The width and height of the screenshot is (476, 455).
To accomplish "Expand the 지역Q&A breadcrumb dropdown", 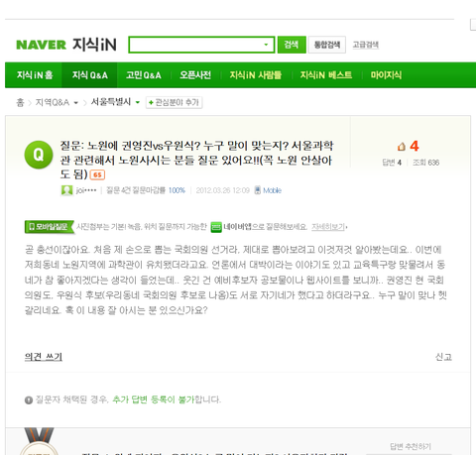I will coord(76,103).
